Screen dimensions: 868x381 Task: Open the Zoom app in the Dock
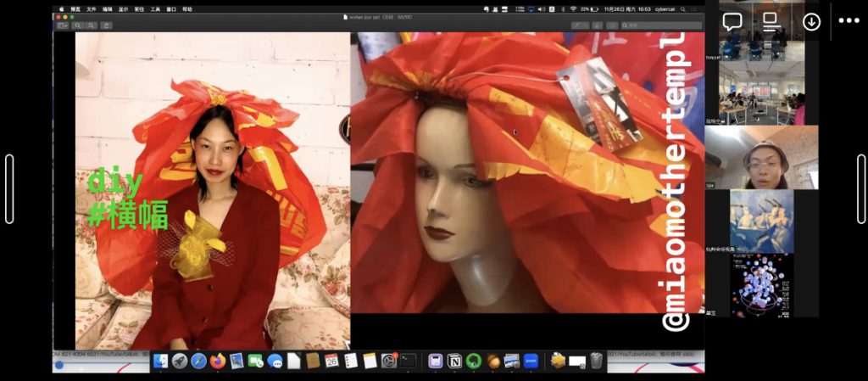(x=531, y=361)
